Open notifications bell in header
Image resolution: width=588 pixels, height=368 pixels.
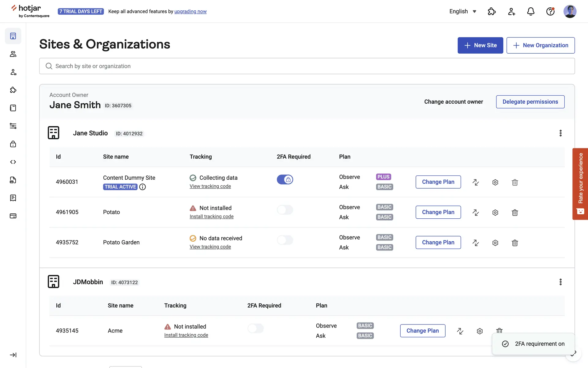tap(531, 12)
